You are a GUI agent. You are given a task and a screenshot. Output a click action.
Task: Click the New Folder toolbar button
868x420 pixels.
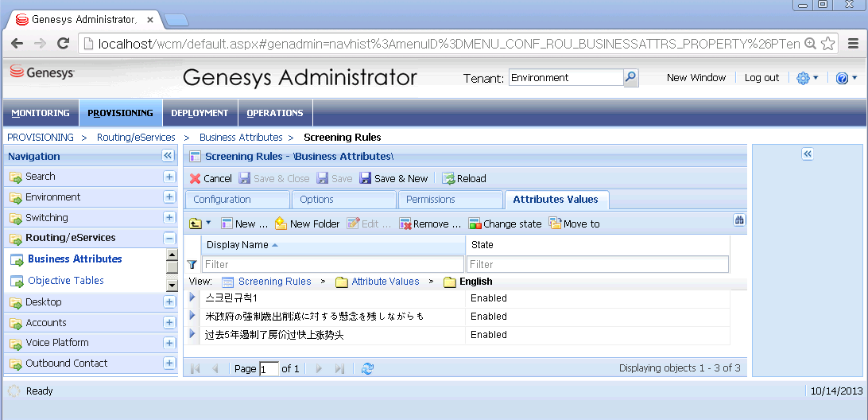click(x=307, y=224)
